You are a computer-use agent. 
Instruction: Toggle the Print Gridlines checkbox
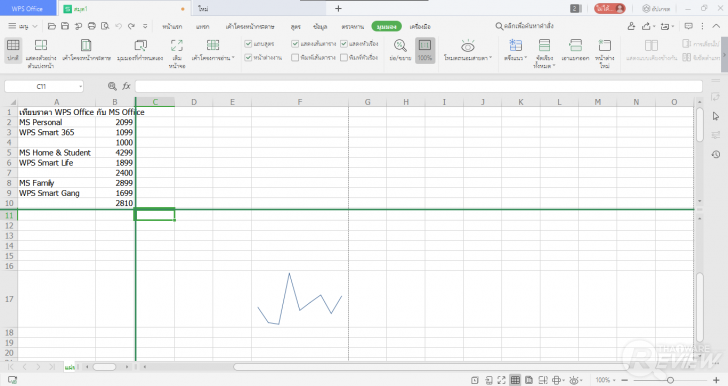point(295,58)
